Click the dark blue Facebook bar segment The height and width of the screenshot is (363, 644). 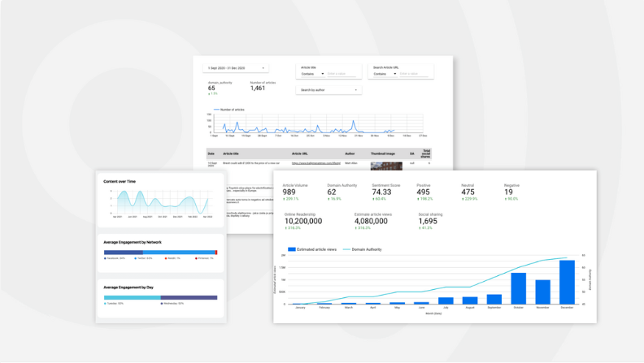pos(124,253)
